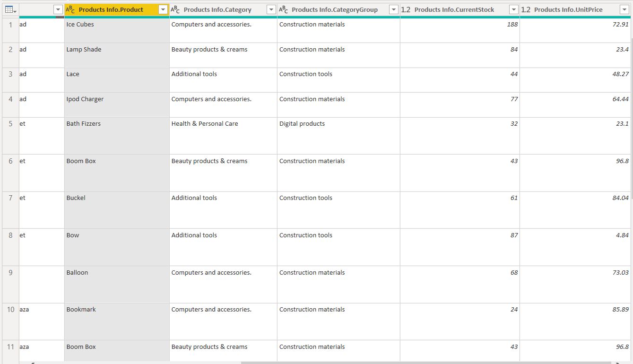
Task: Click the 1.2 decimal type icon for CurrentStock
Action: tap(406, 9)
